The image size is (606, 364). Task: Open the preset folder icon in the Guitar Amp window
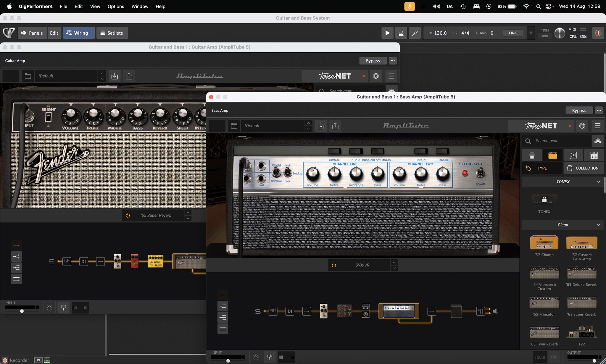click(x=28, y=76)
